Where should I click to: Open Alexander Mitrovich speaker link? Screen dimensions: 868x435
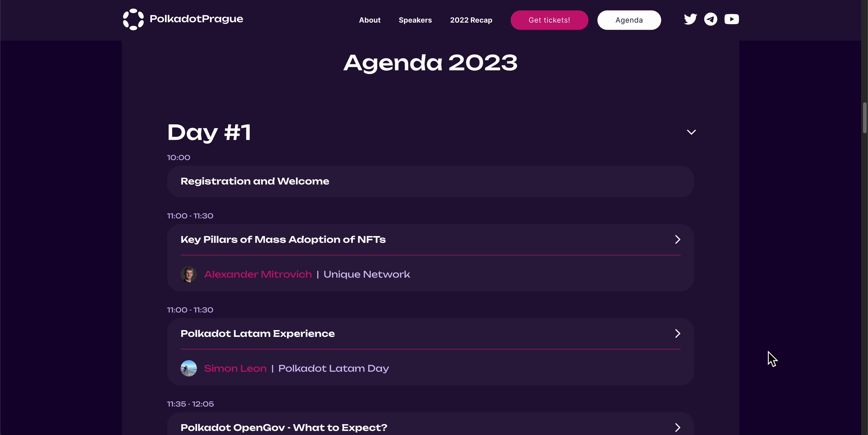pyautogui.click(x=258, y=274)
